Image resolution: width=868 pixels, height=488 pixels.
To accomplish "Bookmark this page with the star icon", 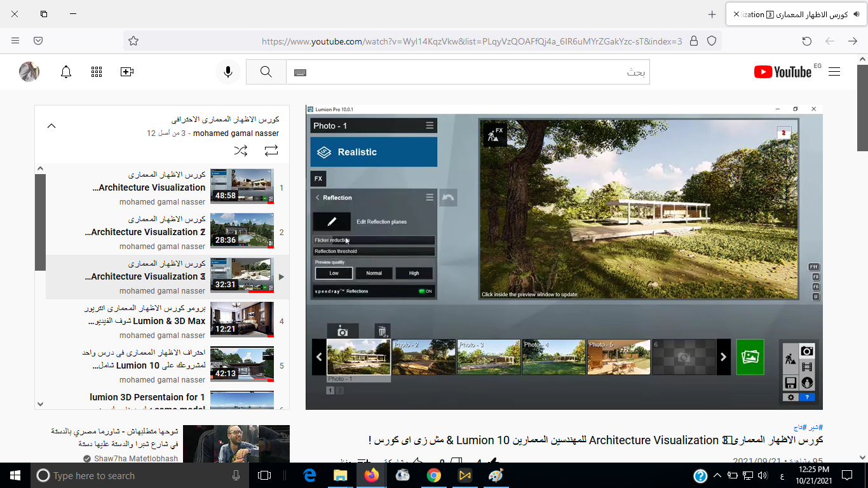I will point(133,41).
